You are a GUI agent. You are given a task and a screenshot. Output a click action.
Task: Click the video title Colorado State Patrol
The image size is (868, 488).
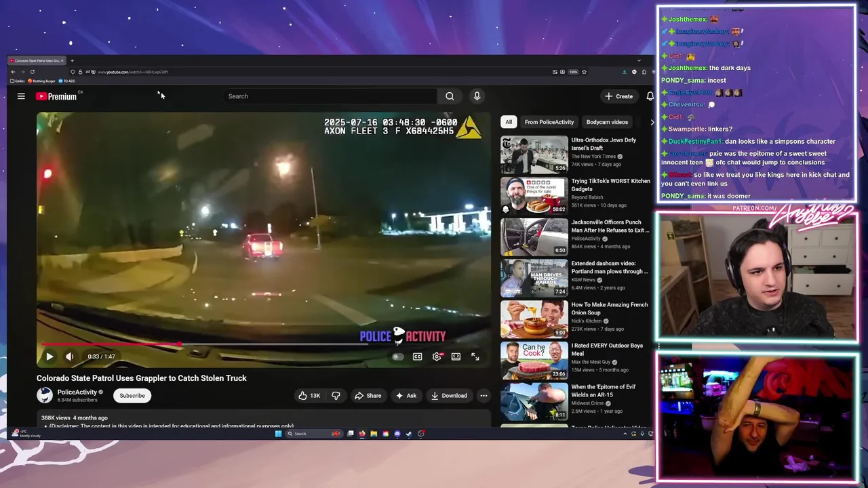[142, 378]
